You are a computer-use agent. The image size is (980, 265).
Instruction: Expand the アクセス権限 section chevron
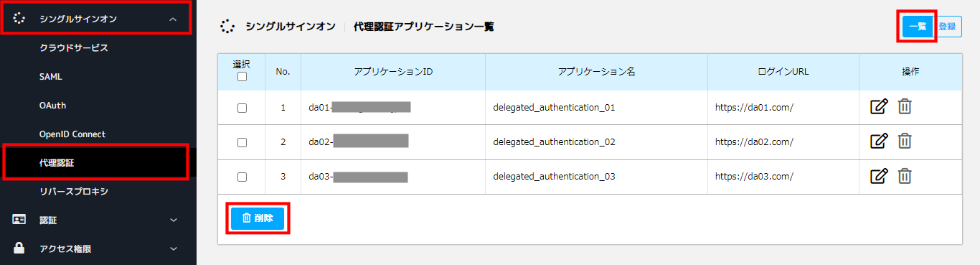[173, 249]
